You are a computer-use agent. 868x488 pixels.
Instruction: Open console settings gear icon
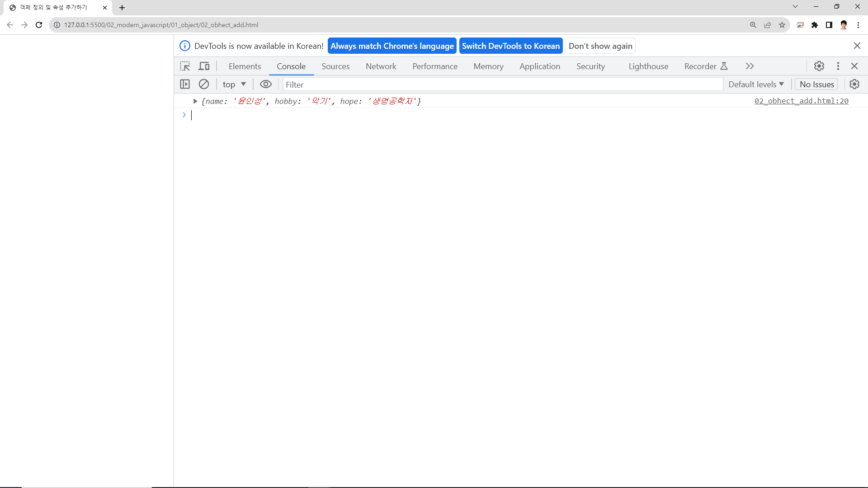click(854, 84)
